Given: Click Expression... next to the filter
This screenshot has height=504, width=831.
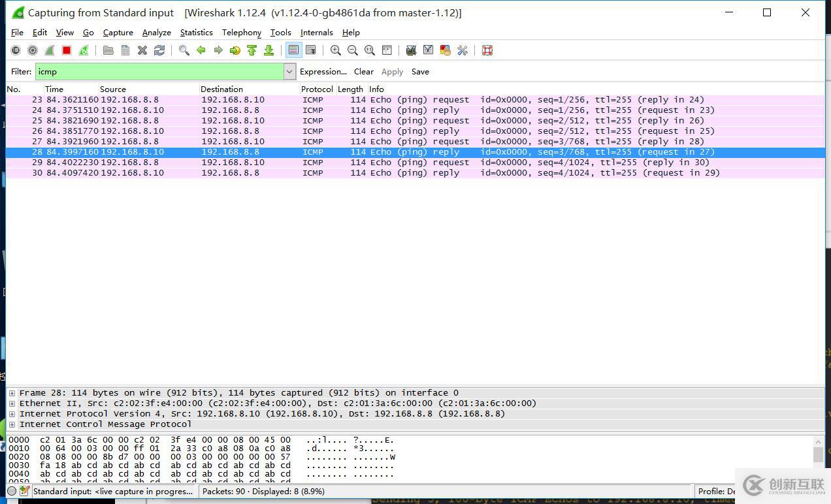Looking at the screenshot, I should pos(323,72).
